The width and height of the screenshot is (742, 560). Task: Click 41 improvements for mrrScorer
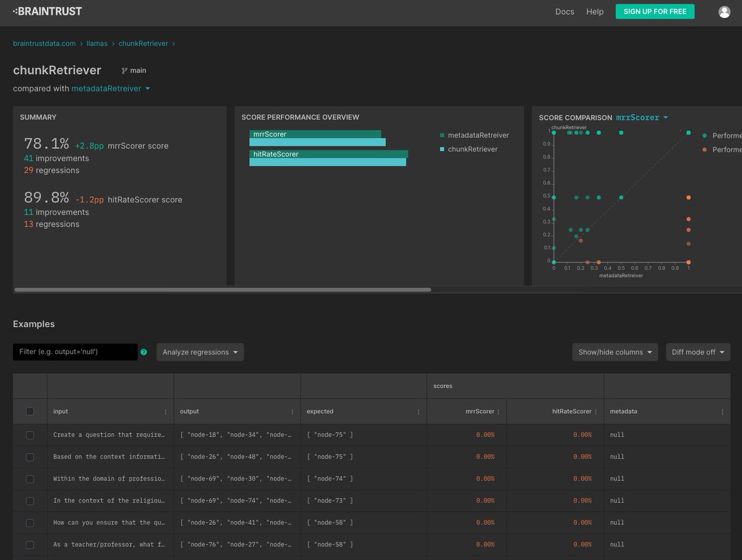point(56,158)
